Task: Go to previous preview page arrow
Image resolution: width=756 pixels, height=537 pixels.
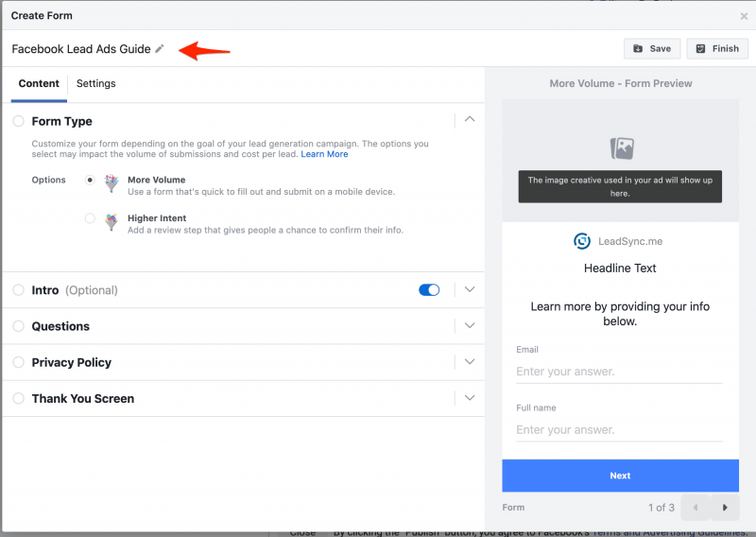Action: [x=696, y=507]
